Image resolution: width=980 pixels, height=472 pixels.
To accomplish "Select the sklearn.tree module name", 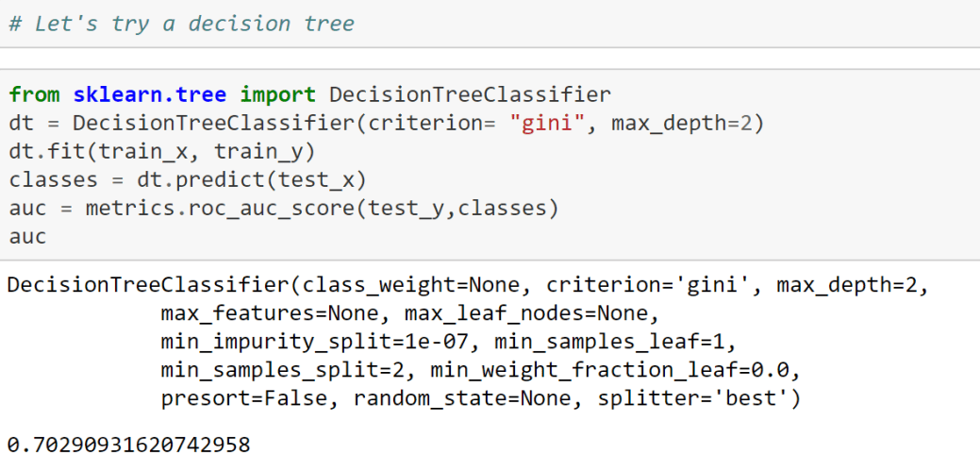I will pos(149,94).
